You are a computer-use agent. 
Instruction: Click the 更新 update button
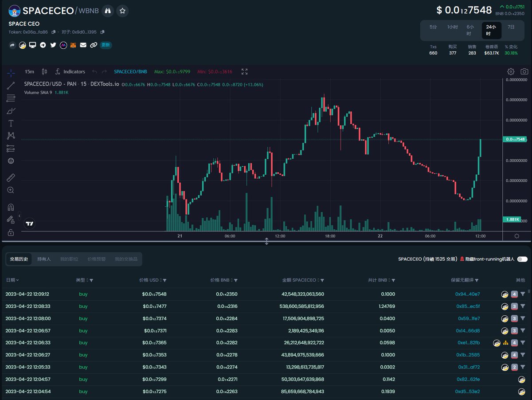[106, 45]
